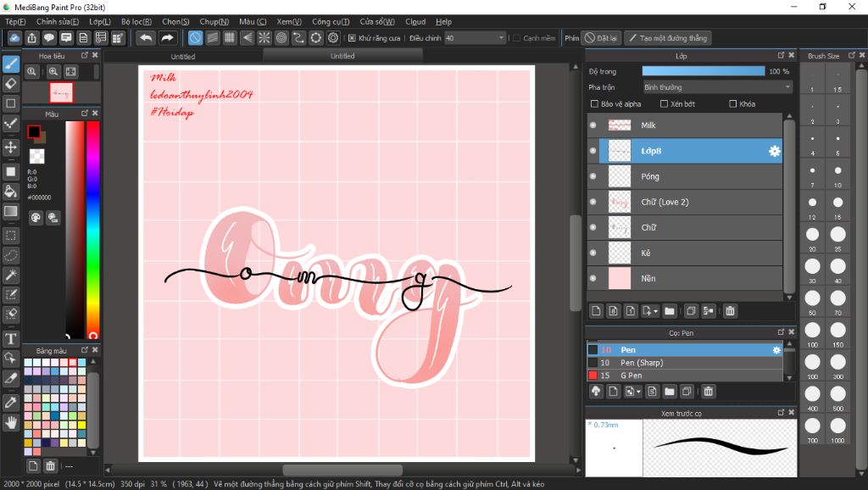Expand add-brush dropdown arrow in brush panel
Screen dimensions: 868x490
click(x=638, y=392)
